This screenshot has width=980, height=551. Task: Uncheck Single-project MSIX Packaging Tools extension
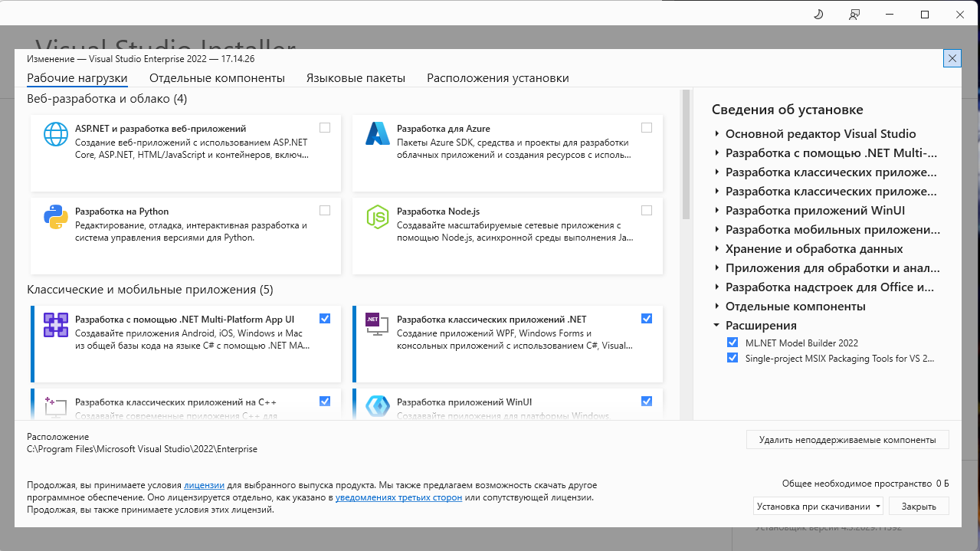click(x=733, y=358)
